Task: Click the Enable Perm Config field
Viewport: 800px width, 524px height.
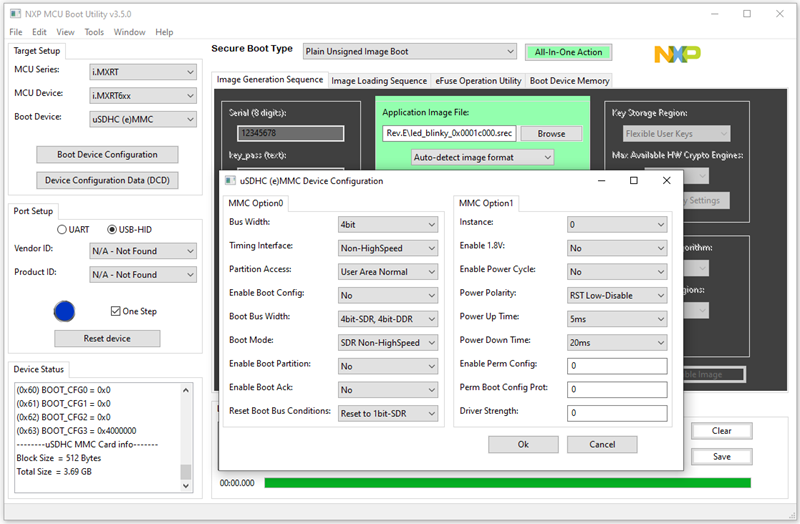Action: pyautogui.click(x=617, y=366)
